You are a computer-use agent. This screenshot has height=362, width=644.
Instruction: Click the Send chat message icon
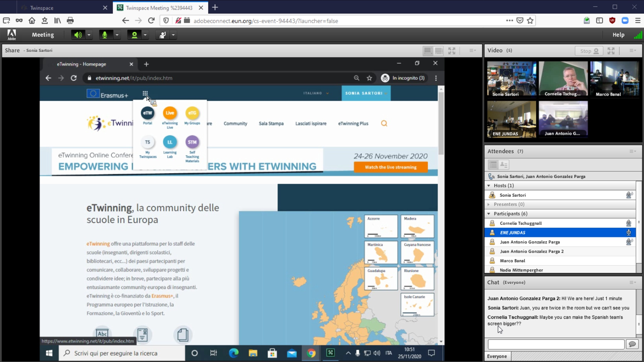click(x=632, y=344)
